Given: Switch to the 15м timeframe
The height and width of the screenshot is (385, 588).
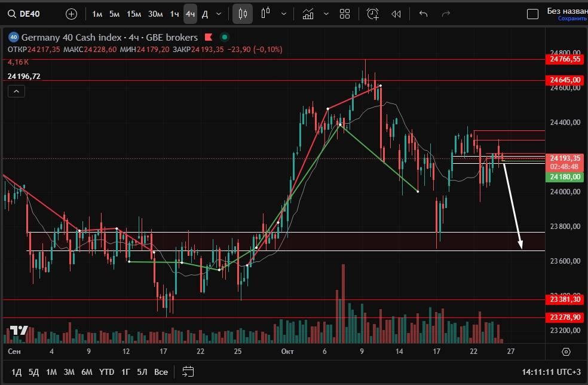Looking at the screenshot, I should pos(134,14).
